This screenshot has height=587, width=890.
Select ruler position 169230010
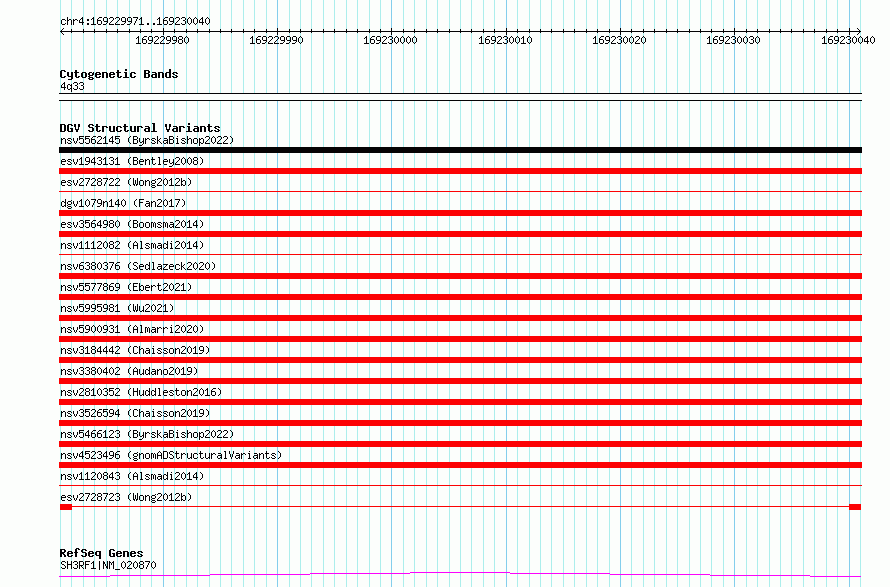505,40
